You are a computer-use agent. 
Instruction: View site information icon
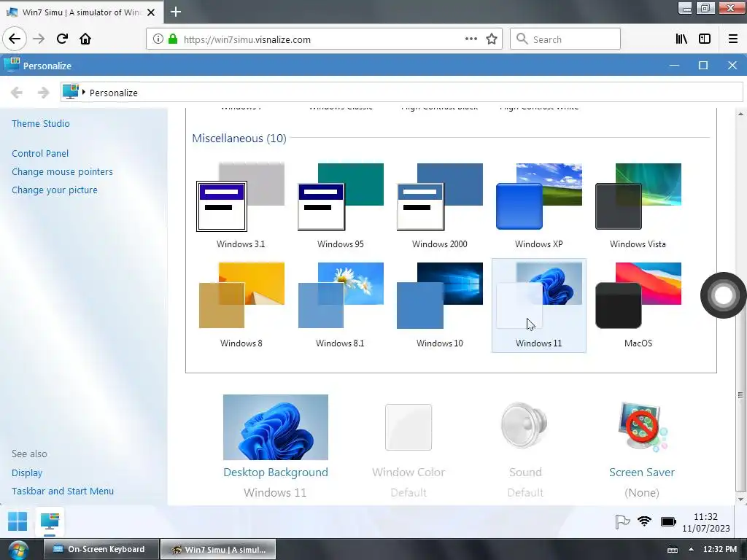pyautogui.click(x=158, y=39)
